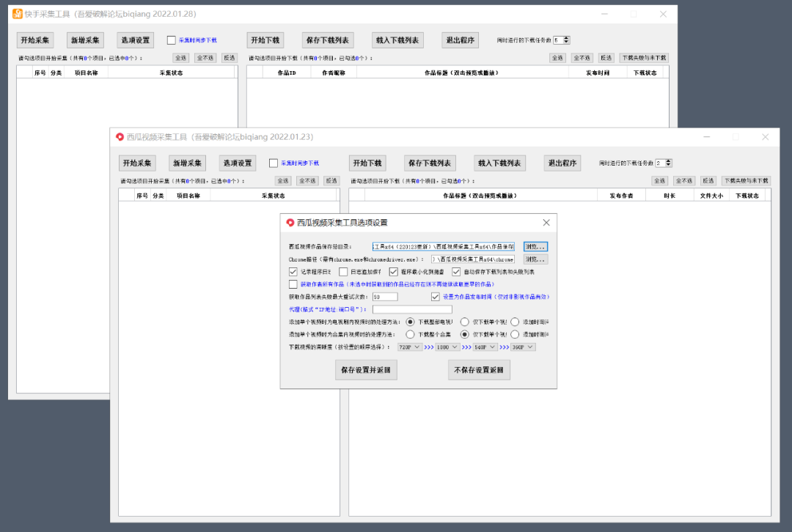Click the proxy IP address input field
This screenshot has height=532, width=792.
(412, 309)
